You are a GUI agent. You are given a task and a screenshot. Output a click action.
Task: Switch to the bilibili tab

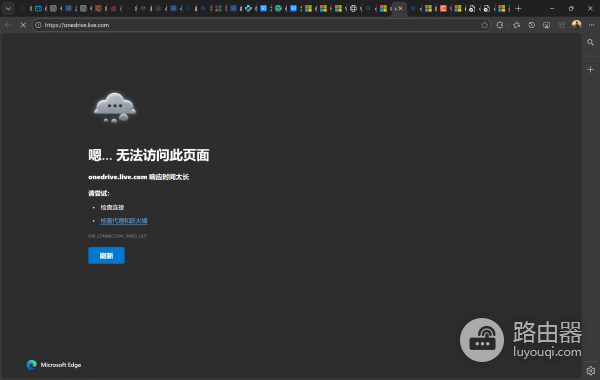(x=38, y=8)
